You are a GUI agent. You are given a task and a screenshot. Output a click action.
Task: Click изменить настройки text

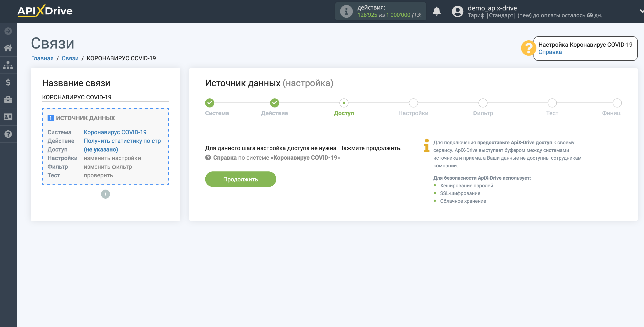pos(112,158)
